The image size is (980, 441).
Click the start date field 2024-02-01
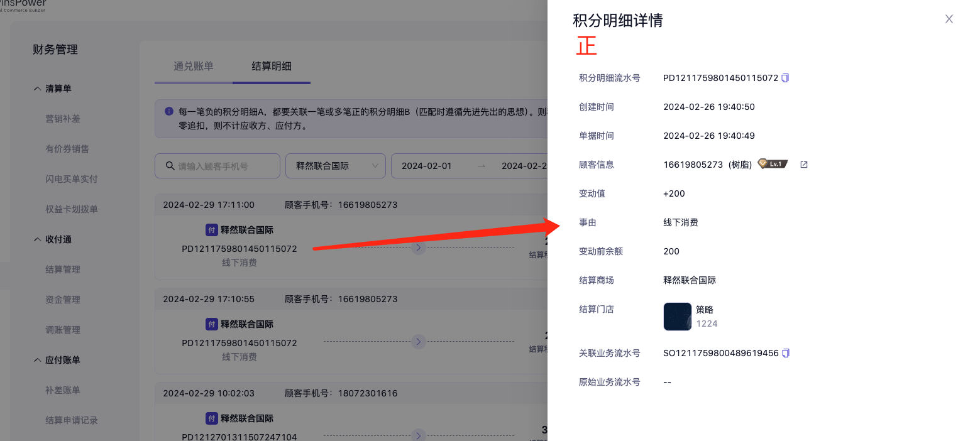point(427,166)
